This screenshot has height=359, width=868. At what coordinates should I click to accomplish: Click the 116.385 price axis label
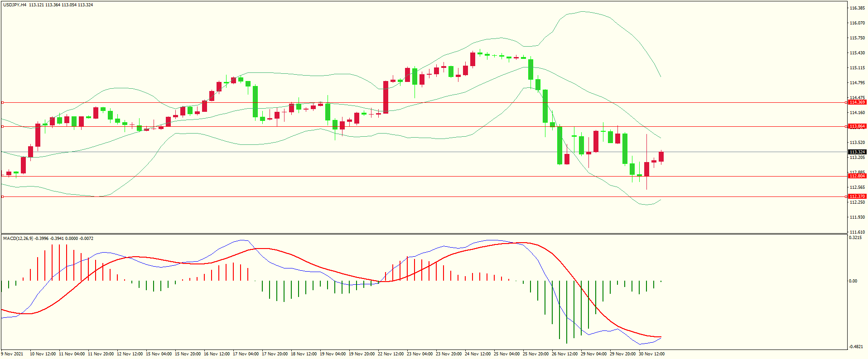(857, 8)
